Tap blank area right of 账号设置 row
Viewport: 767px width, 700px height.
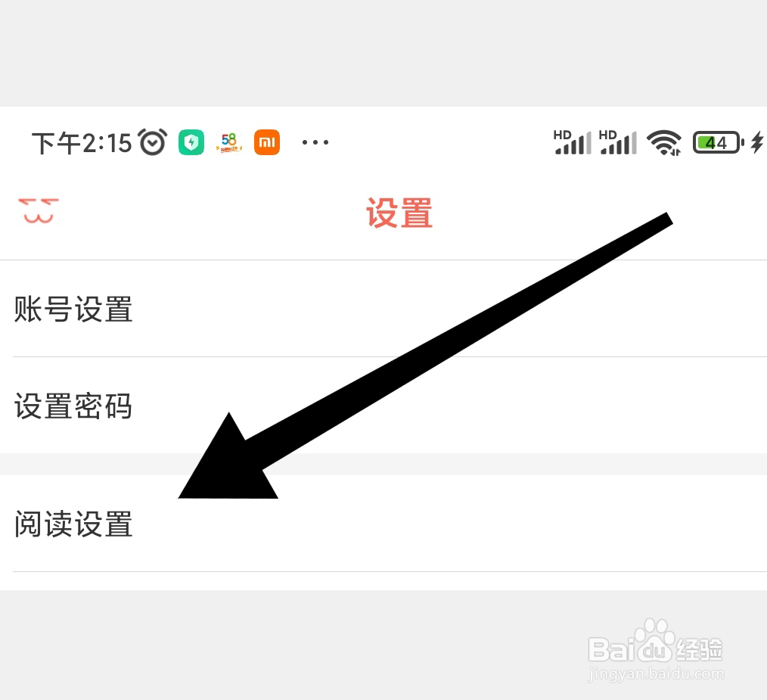[x=450, y=309]
